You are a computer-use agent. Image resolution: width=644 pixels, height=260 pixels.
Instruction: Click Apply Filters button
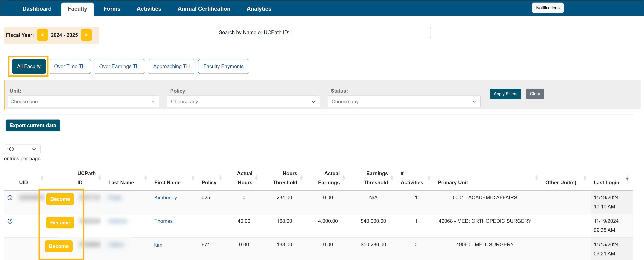[505, 94]
